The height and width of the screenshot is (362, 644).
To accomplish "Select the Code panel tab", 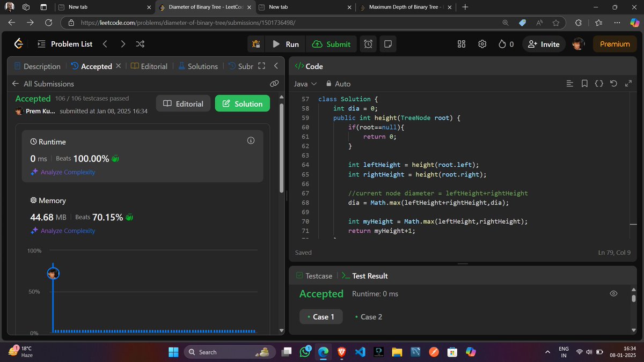I will tap(309, 66).
